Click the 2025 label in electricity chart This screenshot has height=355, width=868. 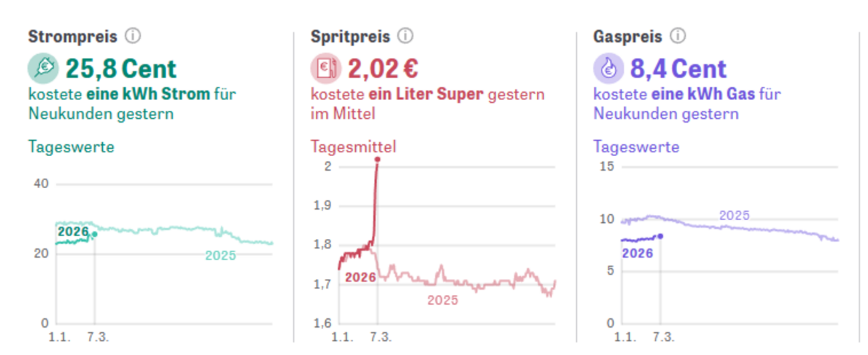(x=220, y=256)
